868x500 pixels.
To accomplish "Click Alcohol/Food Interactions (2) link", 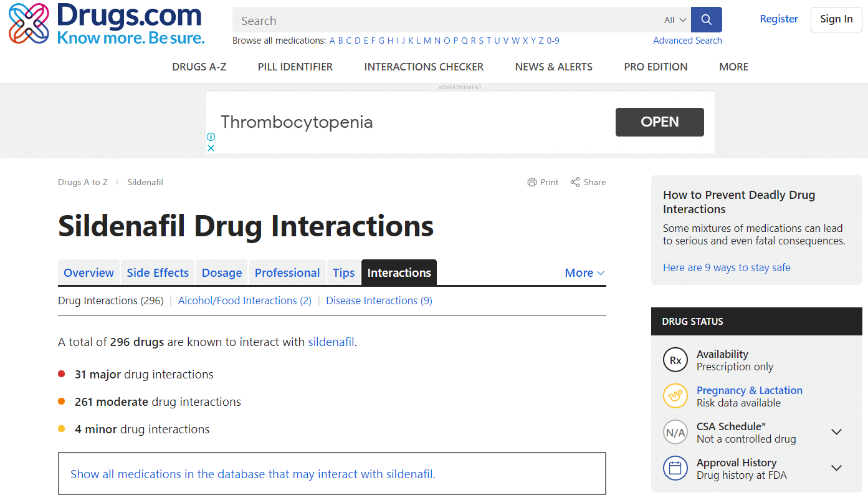I will coord(245,300).
